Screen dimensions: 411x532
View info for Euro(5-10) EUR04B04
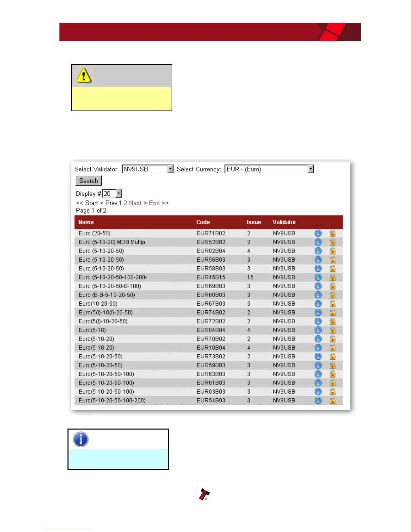pyautogui.click(x=318, y=330)
